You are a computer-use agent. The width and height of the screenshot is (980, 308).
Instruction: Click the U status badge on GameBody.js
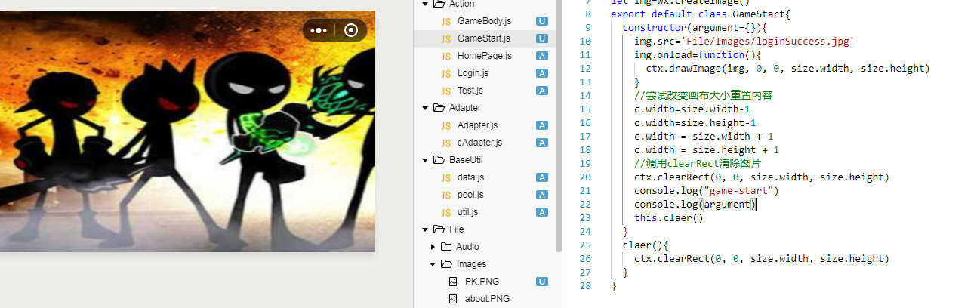coord(541,21)
